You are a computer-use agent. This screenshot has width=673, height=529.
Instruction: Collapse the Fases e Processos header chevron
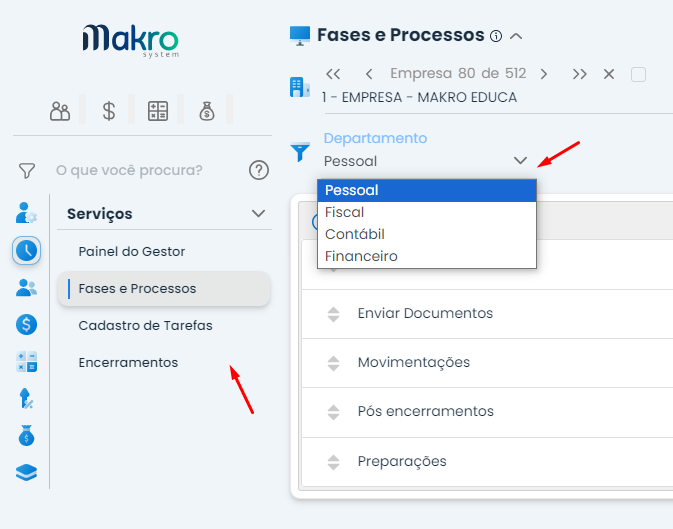[x=516, y=36]
